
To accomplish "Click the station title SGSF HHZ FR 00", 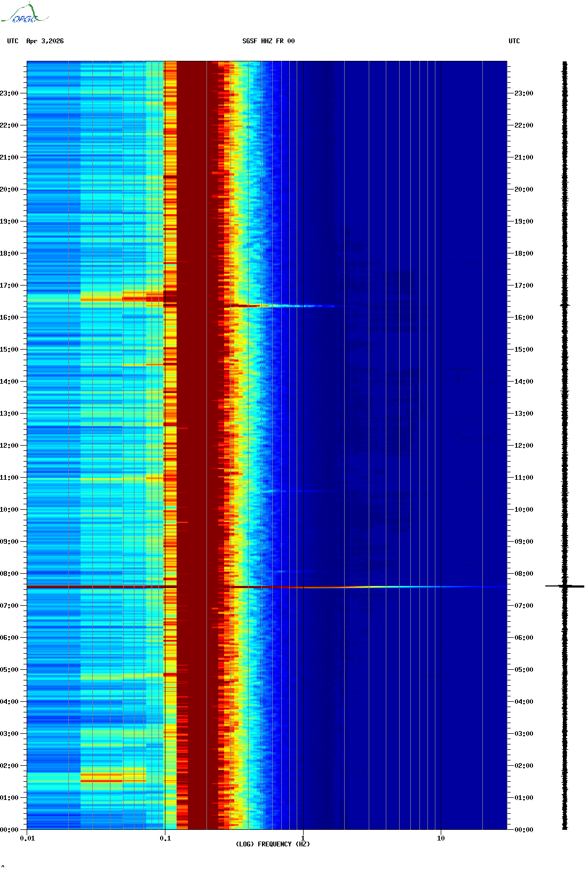I will tap(268, 41).
